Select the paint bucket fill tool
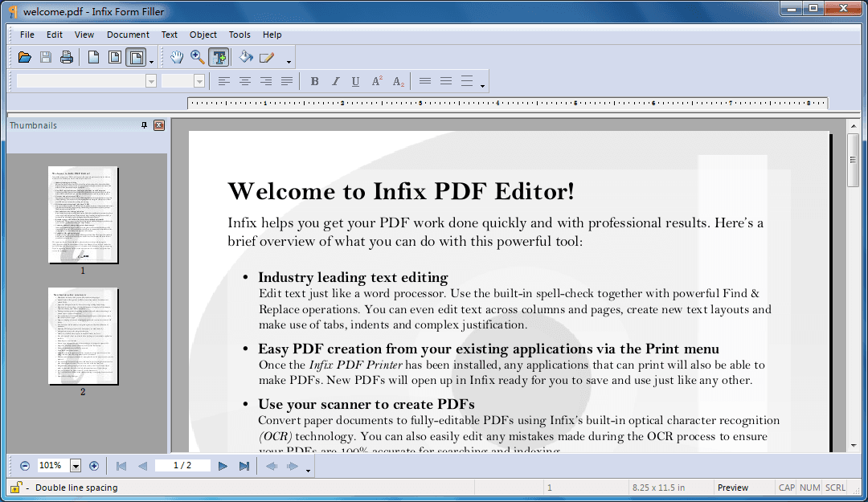 click(x=245, y=57)
